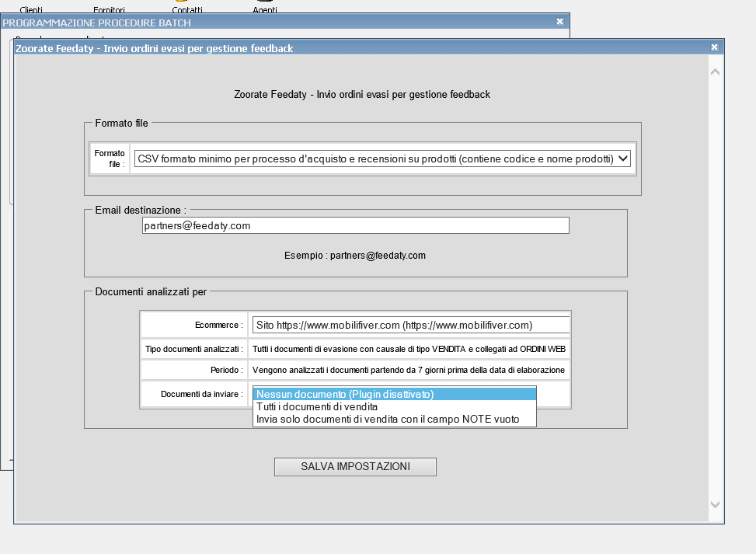Click the 'Formato file :' field label

[110, 159]
